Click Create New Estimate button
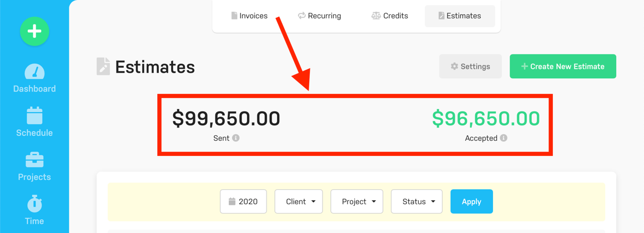 tap(562, 67)
